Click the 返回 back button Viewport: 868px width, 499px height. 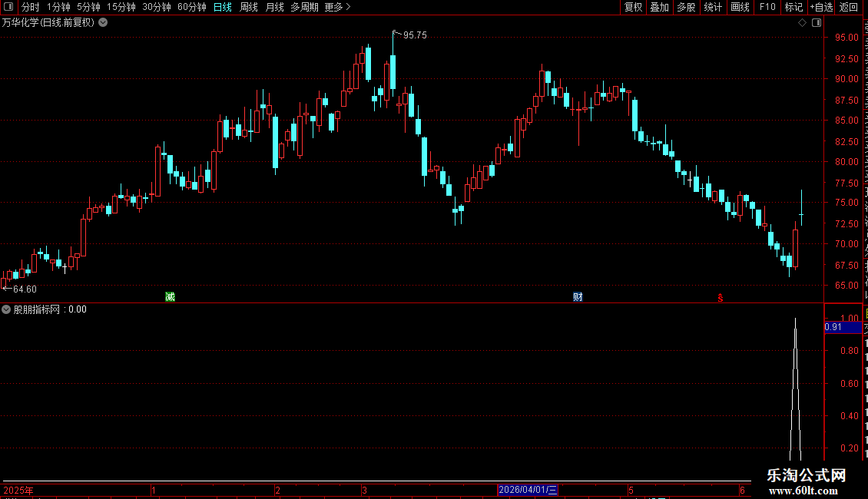tap(848, 7)
